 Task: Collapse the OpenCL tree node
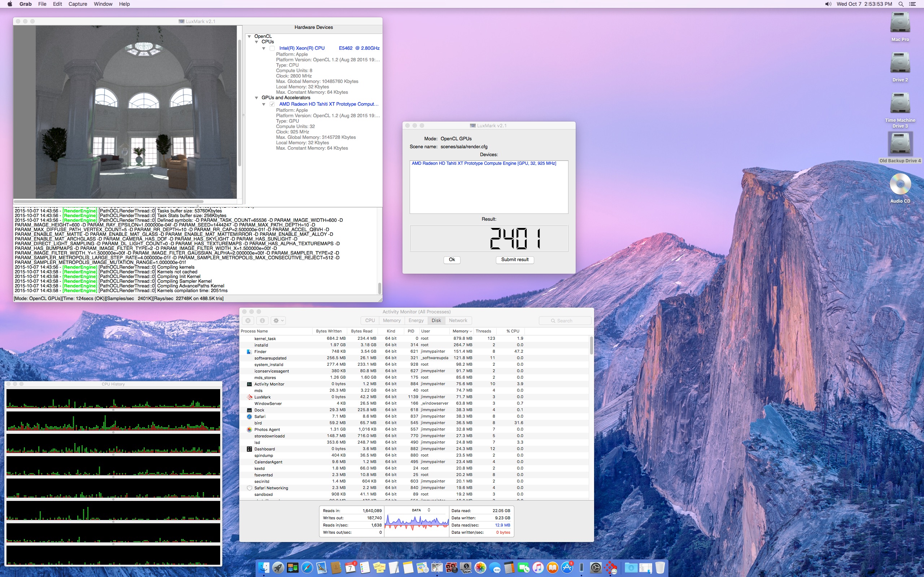pos(249,36)
